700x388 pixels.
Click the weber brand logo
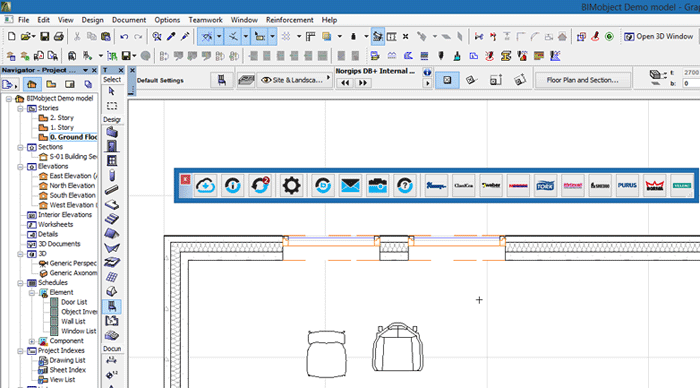491,185
